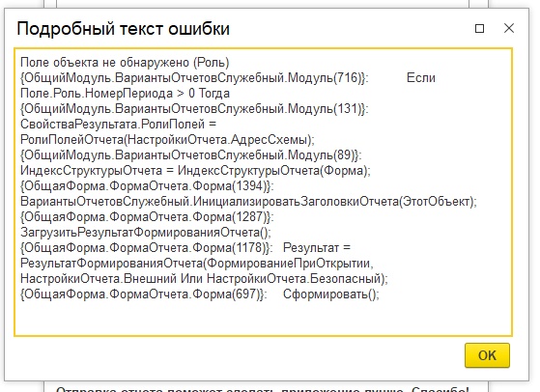The height and width of the screenshot is (392, 540).
Task: Close the Подробный текст ошибки dialog
Action: tap(509, 28)
